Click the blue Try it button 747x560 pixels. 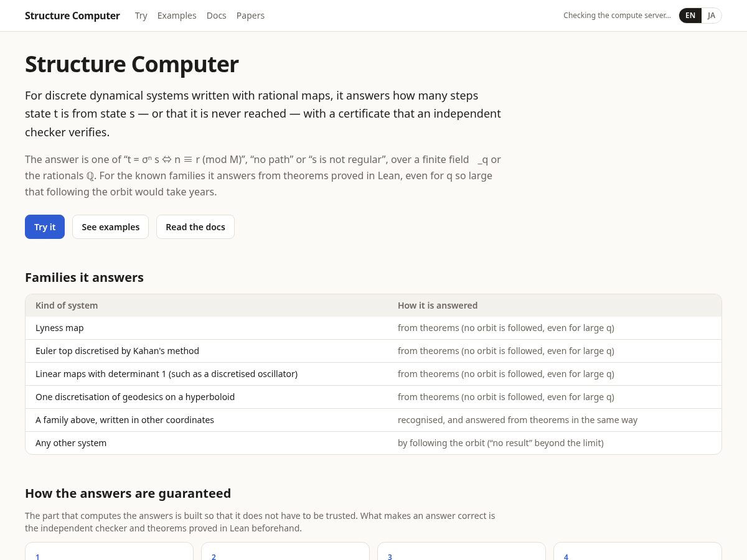tap(45, 227)
